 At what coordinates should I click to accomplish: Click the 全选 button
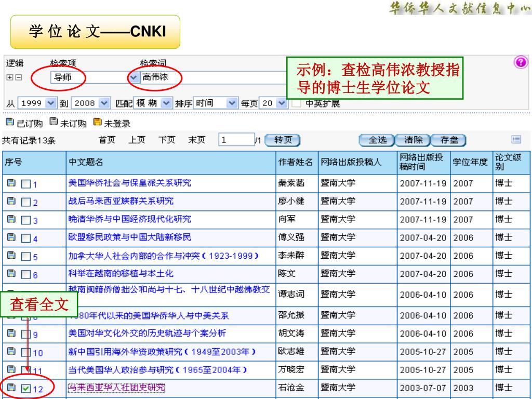pyautogui.click(x=377, y=140)
